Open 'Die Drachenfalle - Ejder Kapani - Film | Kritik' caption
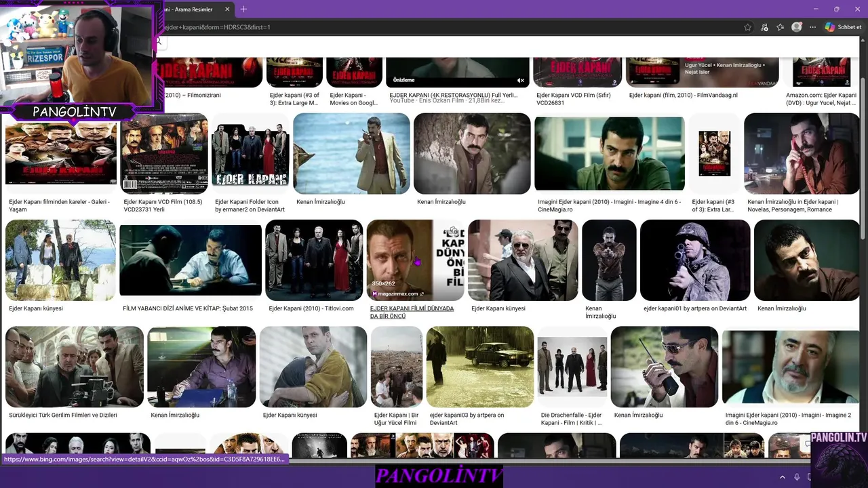Viewport: 868px width, 488px height. pos(571,419)
